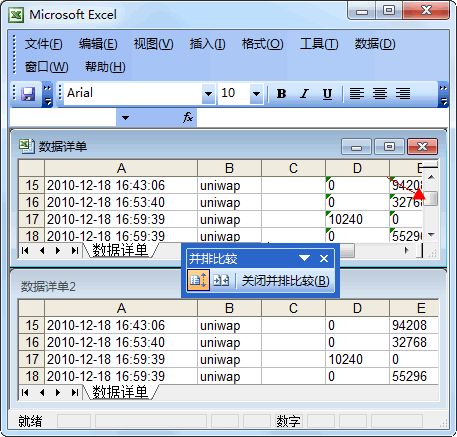Viewport: 457px width, 437px height.
Task: Open the Arial font name dropdown
Action: [x=209, y=94]
